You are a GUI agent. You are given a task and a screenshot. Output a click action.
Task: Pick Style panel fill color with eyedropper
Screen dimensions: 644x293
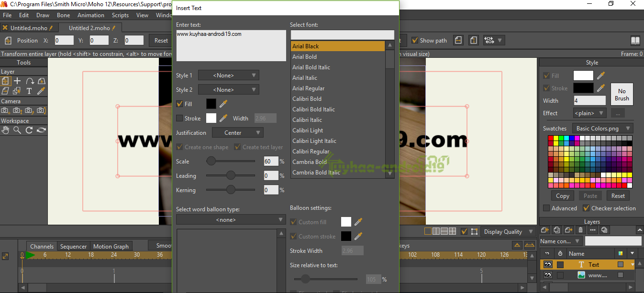click(x=601, y=76)
